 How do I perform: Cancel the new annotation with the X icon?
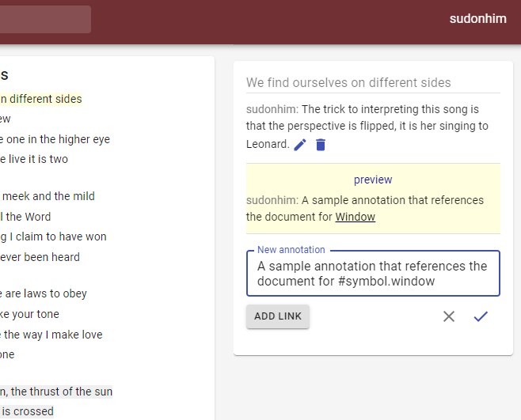click(x=449, y=316)
